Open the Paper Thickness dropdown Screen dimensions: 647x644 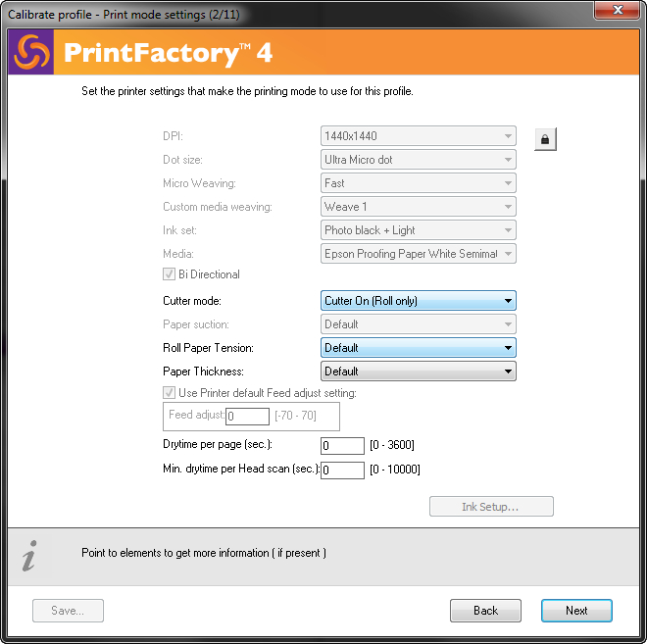click(418, 372)
